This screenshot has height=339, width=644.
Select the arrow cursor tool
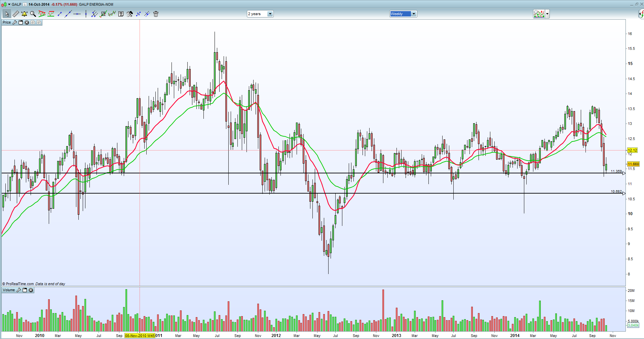[7, 14]
